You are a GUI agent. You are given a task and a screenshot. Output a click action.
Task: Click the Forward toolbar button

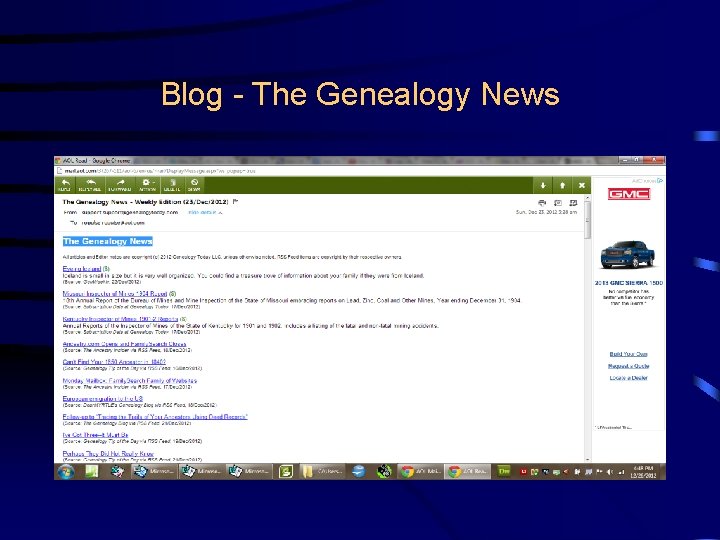(x=120, y=185)
